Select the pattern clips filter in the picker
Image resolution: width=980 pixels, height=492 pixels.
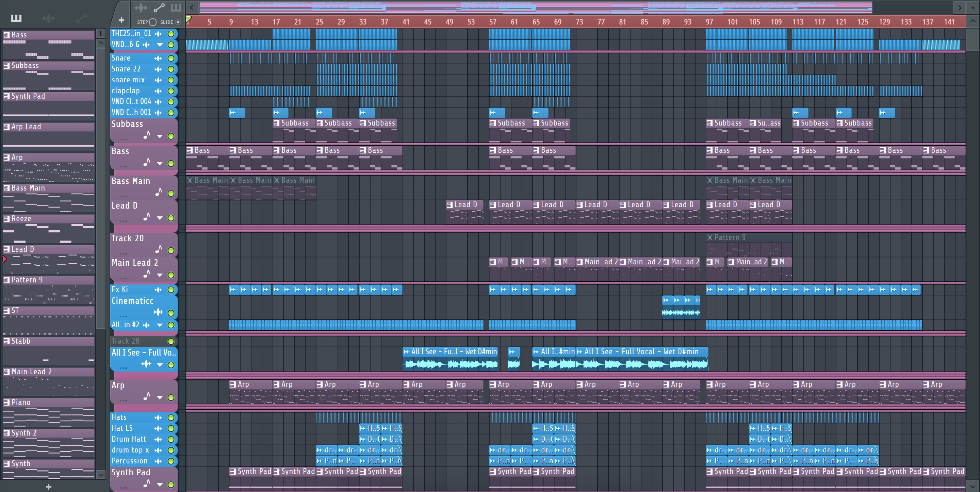(16, 18)
